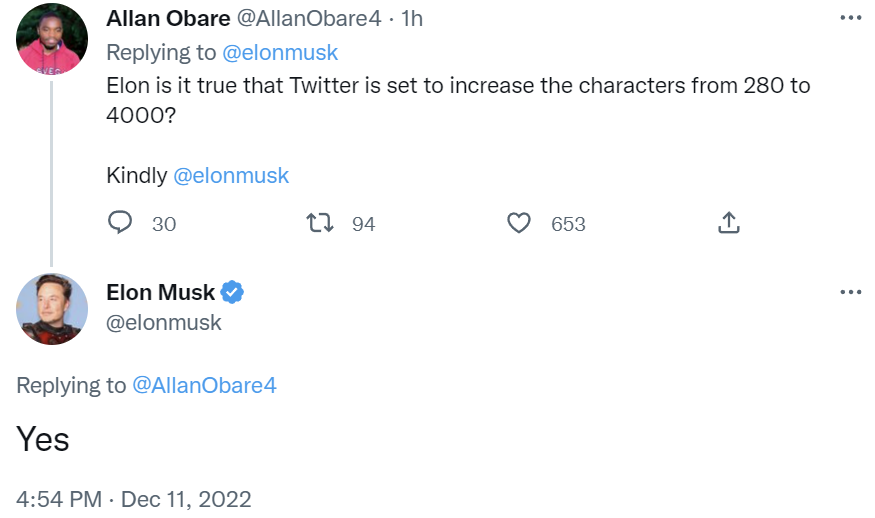Click the @elonmusk mention after 'Kindly'
Viewport: 875px width, 518px height.
pyautogui.click(x=231, y=176)
